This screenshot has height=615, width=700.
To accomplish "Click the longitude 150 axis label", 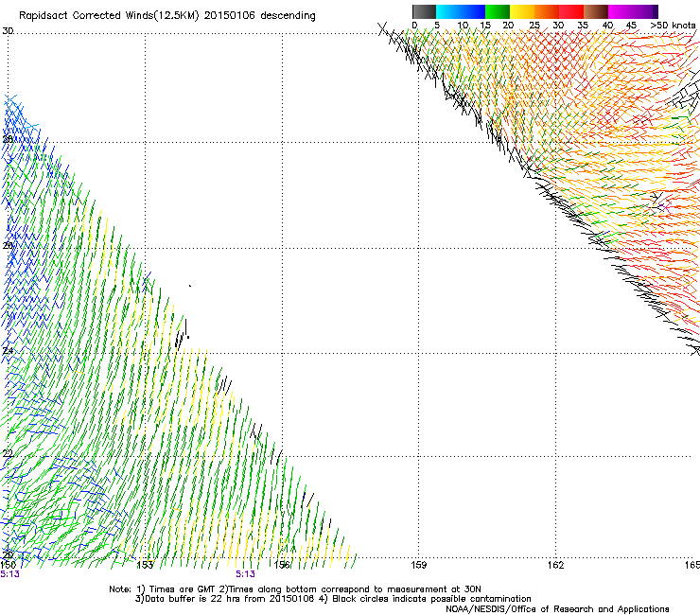I will (x=8, y=565).
